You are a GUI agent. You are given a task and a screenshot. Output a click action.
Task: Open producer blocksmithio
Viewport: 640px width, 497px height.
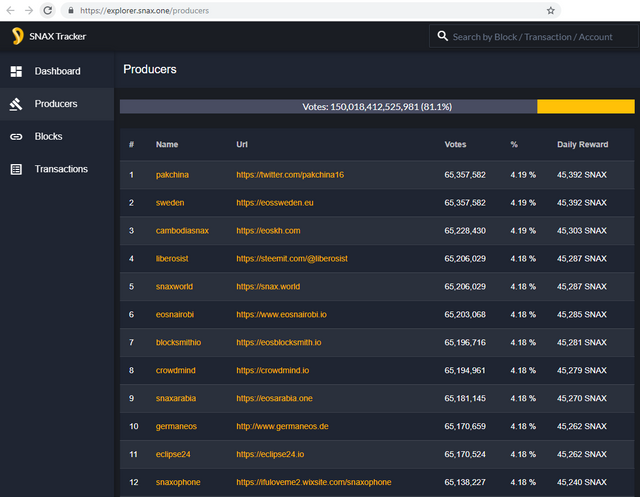pyautogui.click(x=178, y=343)
